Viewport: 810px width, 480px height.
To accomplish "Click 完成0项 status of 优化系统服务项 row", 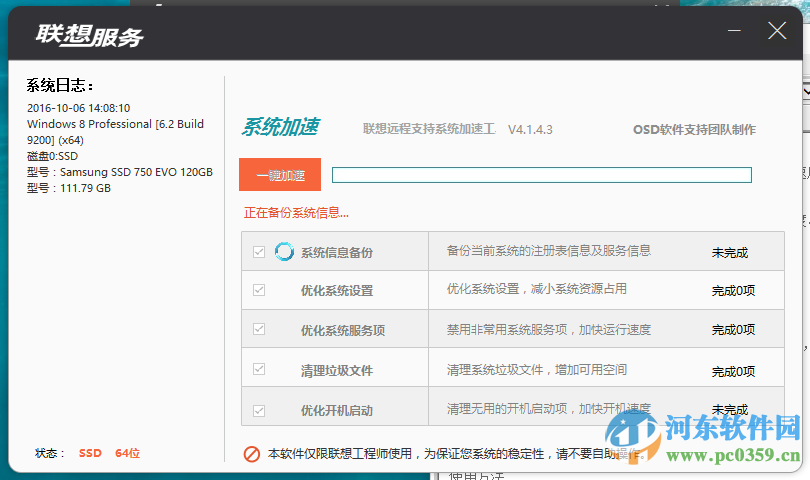I will (733, 330).
